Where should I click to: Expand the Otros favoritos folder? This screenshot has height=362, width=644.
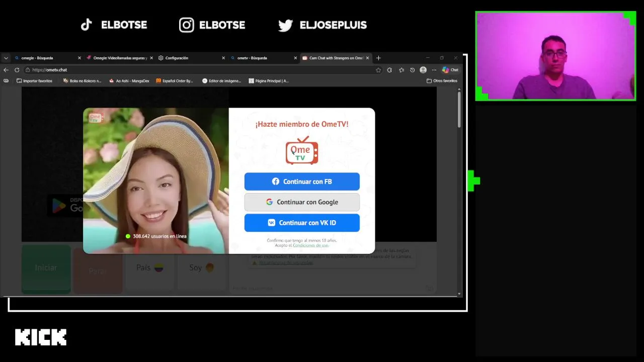pos(442,81)
